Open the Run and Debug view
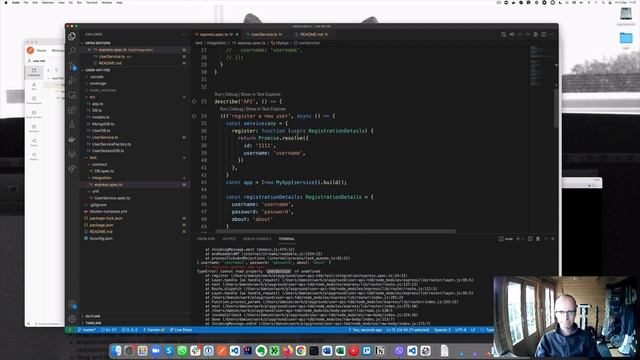Screen dimensions: 640x360 point(72,80)
